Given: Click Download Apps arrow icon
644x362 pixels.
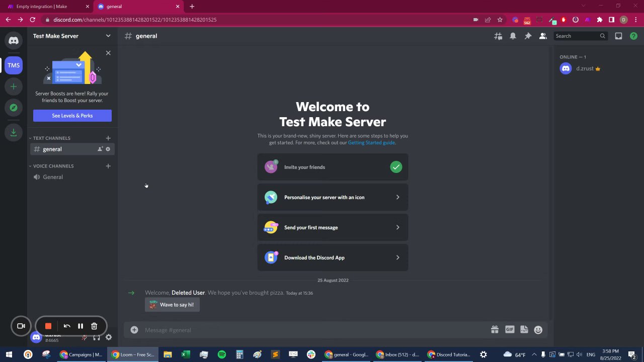Looking at the screenshot, I should [x=14, y=132].
